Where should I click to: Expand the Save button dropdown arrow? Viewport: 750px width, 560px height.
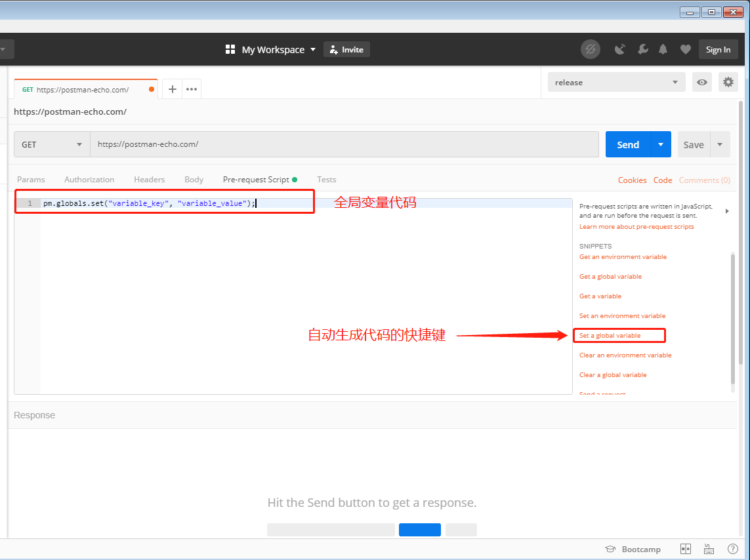click(x=720, y=144)
